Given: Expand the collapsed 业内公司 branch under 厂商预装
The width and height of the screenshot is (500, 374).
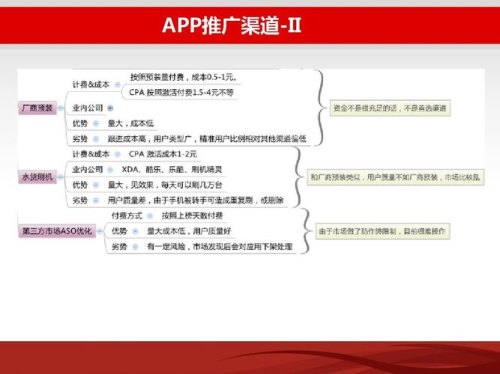Looking at the screenshot, I should click(x=110, y=108).
